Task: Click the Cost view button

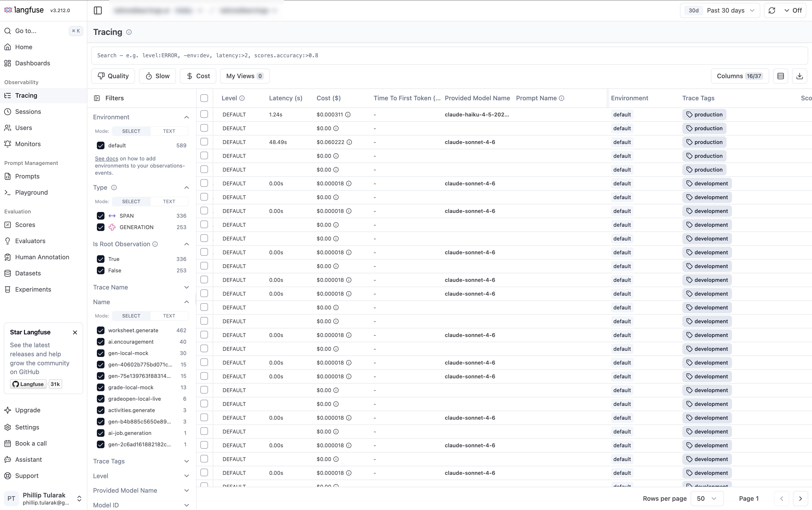Action: click(198, 76)
